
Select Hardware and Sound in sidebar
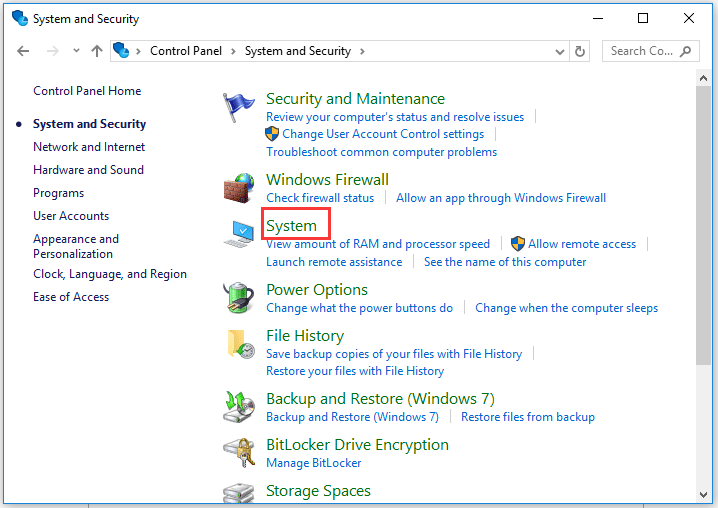(88, 170)
